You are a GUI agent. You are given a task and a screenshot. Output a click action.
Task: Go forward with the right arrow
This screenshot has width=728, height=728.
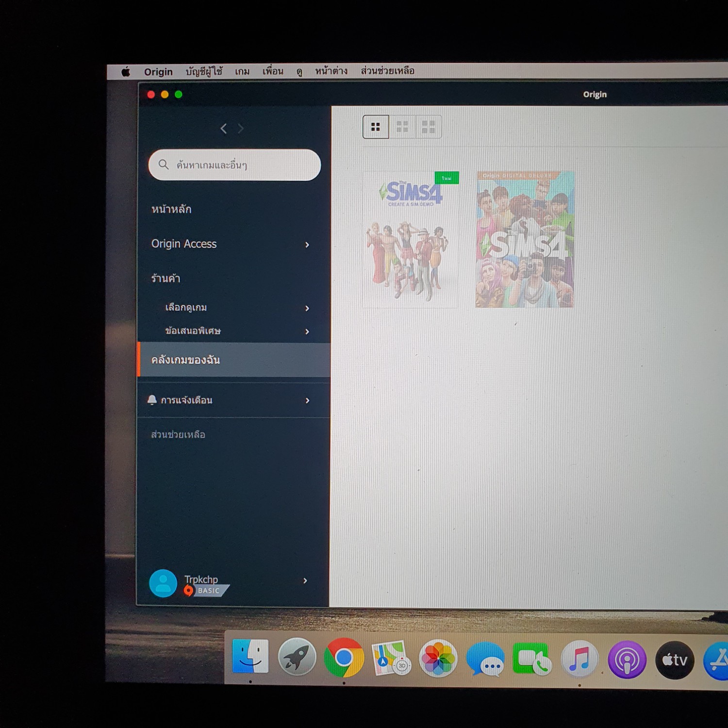(x=240, y=129)
